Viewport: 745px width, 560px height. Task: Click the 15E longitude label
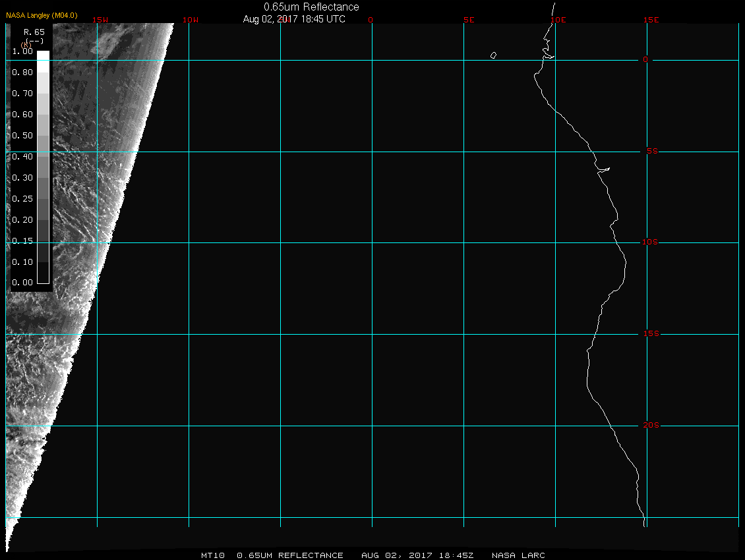click(651, 20)
